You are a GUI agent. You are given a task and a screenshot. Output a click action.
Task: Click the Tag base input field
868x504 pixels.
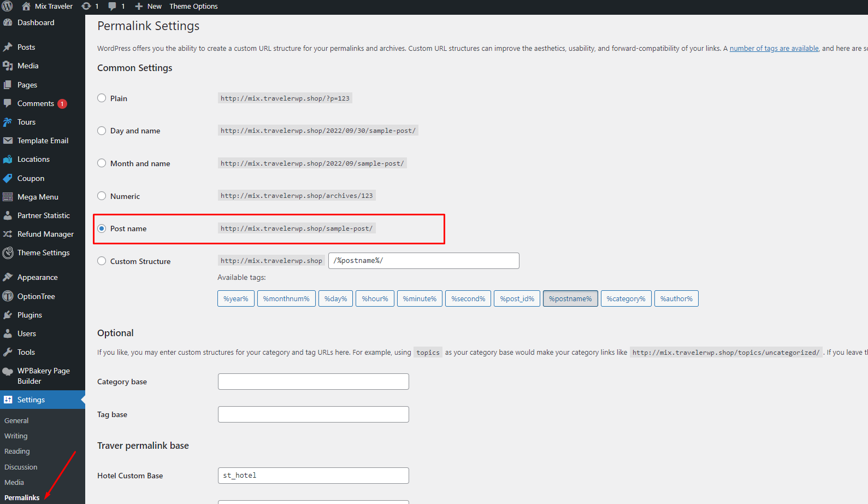(314, 414)
